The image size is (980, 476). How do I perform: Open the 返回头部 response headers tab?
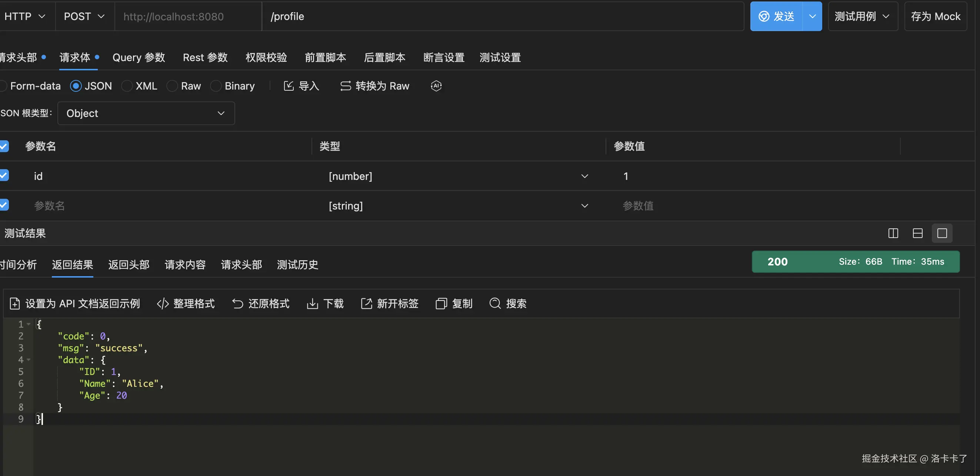[x=129, y=264]
